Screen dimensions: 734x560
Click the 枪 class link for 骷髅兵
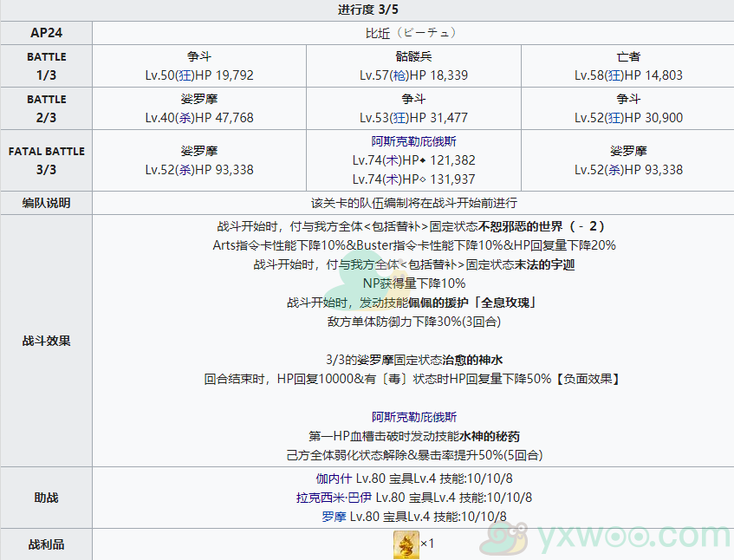click(399, 75)
